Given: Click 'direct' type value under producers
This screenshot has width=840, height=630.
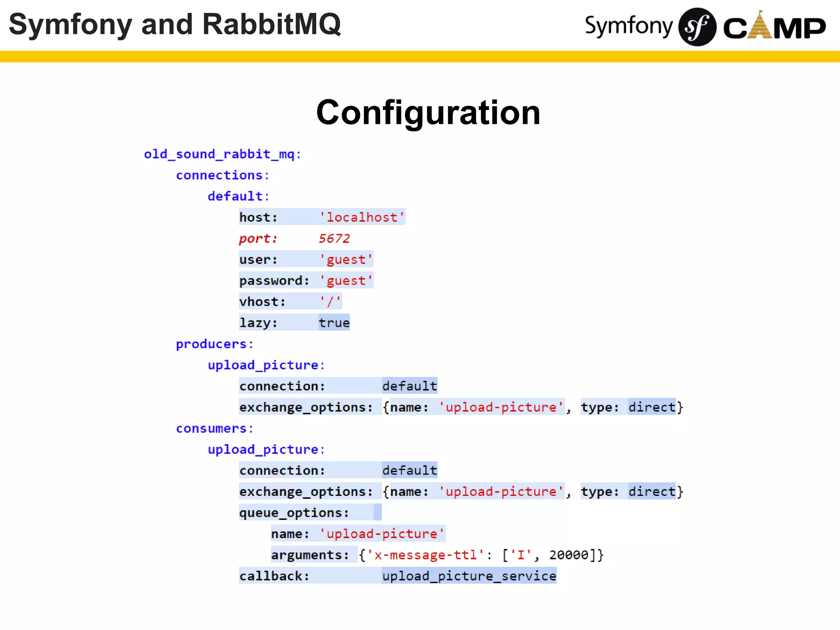Looking at the screenshot, I should 652,407.
